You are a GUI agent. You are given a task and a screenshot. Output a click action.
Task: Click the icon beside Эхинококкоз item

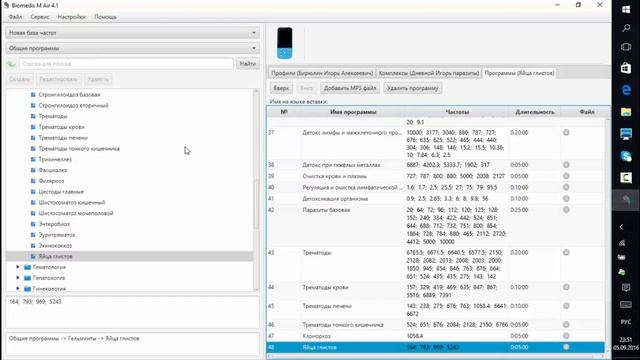coord(33,246)
